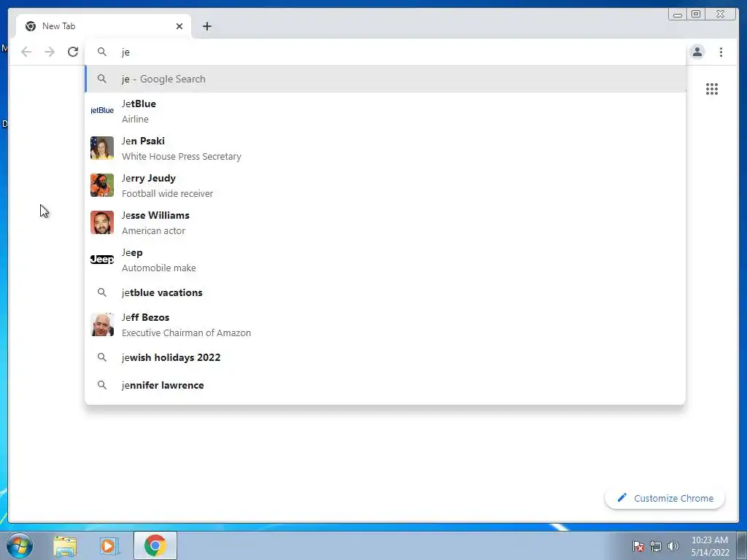Select the New Tab tab
Image resolution: width=747 pixels, height=560 pixels.
click(104, 26)
